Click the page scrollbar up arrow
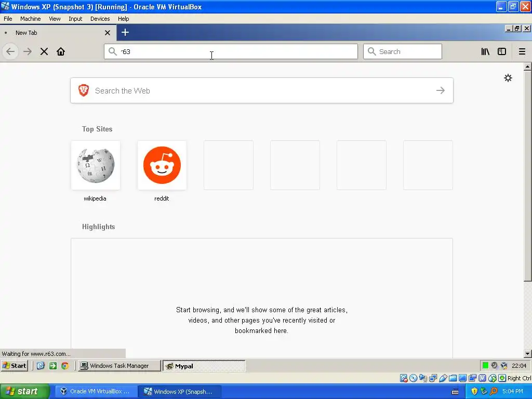532x399 pixels. (x=527, y=67)
